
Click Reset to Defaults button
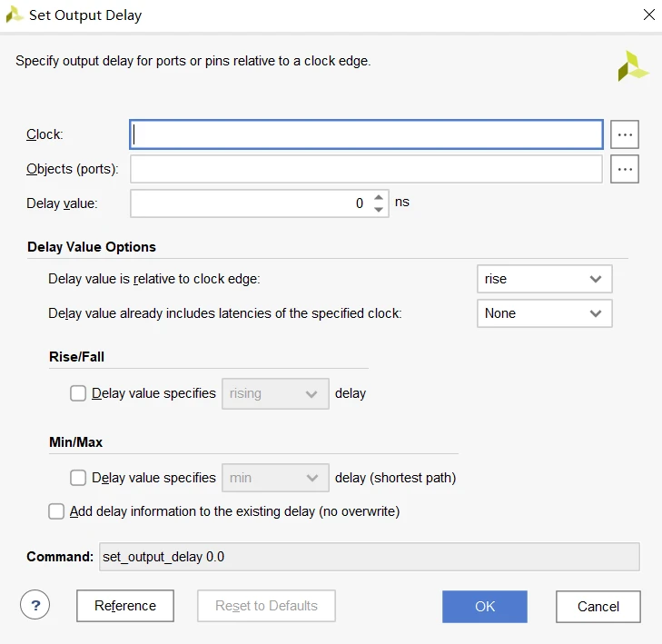pos(266,606)
